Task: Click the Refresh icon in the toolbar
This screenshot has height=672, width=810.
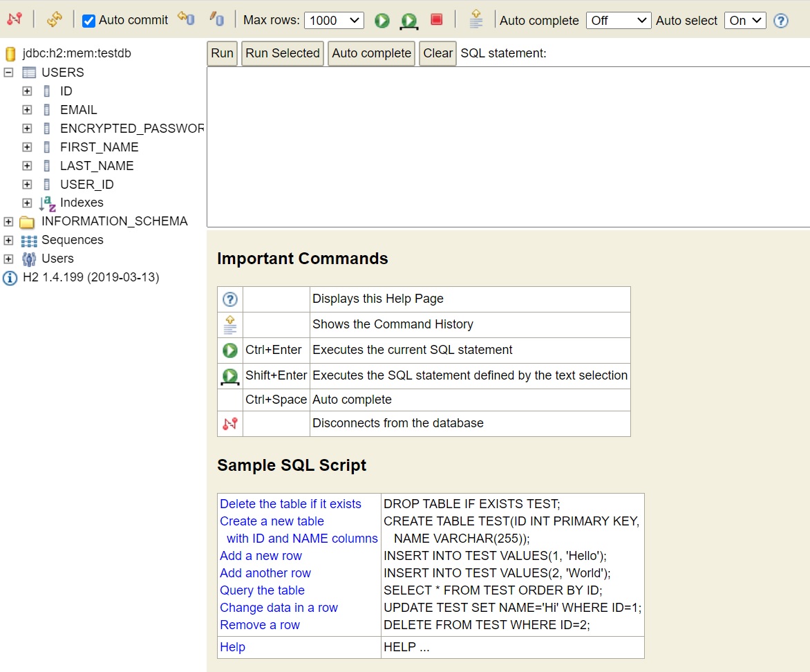Action: [55, 20]
